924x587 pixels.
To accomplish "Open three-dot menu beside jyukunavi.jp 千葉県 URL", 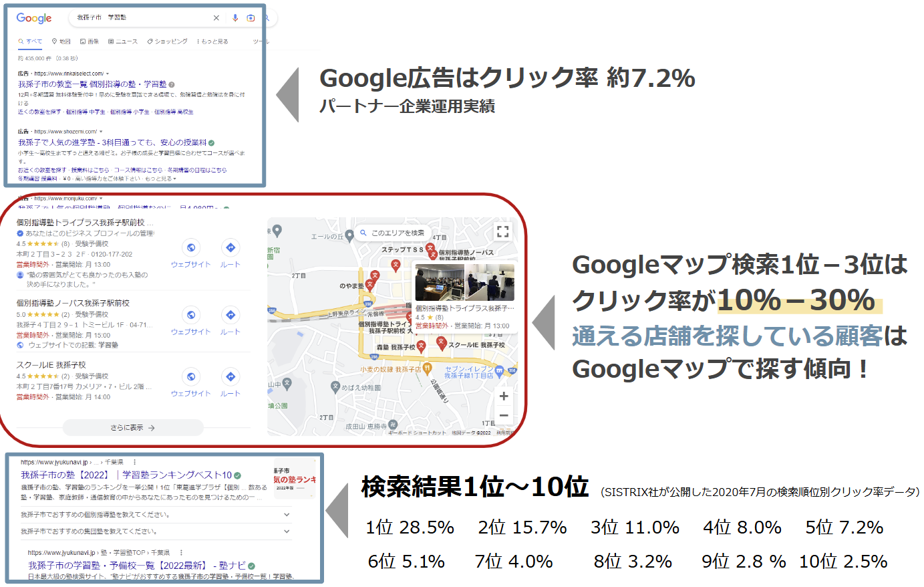I will coord(134,462).
